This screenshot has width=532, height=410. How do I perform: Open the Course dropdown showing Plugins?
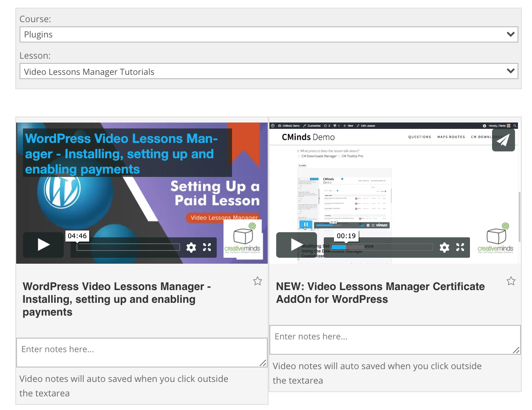point(269,34)
